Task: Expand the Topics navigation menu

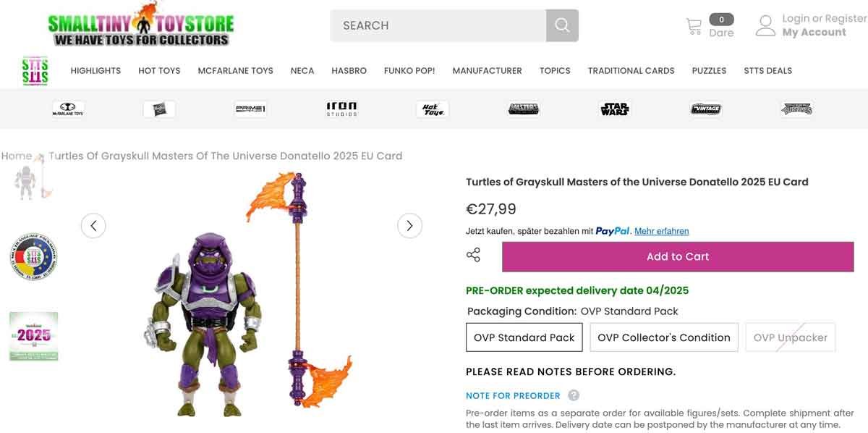Action: [554, 70]
